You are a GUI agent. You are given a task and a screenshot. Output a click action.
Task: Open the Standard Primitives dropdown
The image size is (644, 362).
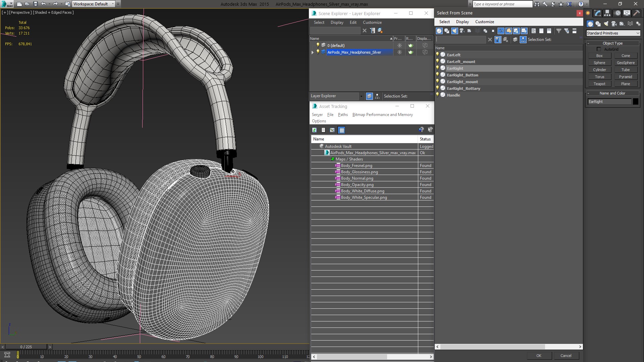pyautogui.click(x=613, y=33)
